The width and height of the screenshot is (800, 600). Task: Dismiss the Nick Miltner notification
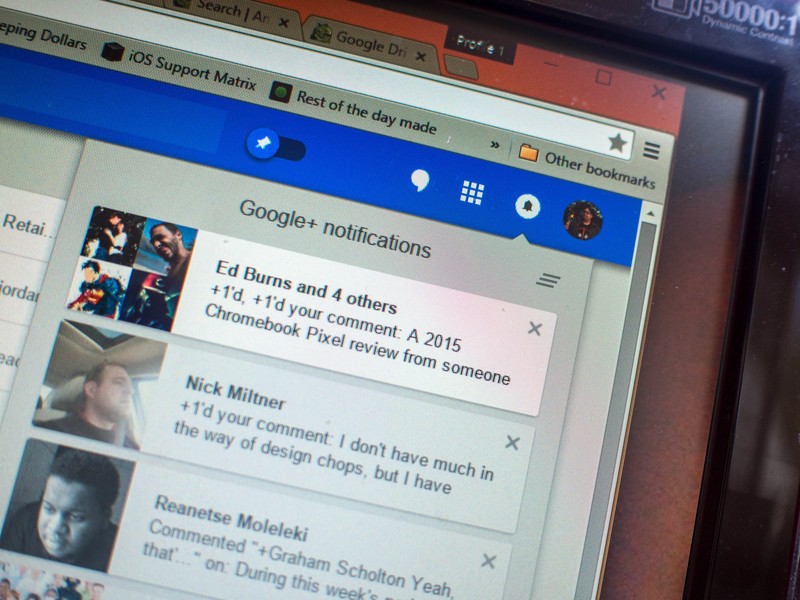(x=512, y=442)
